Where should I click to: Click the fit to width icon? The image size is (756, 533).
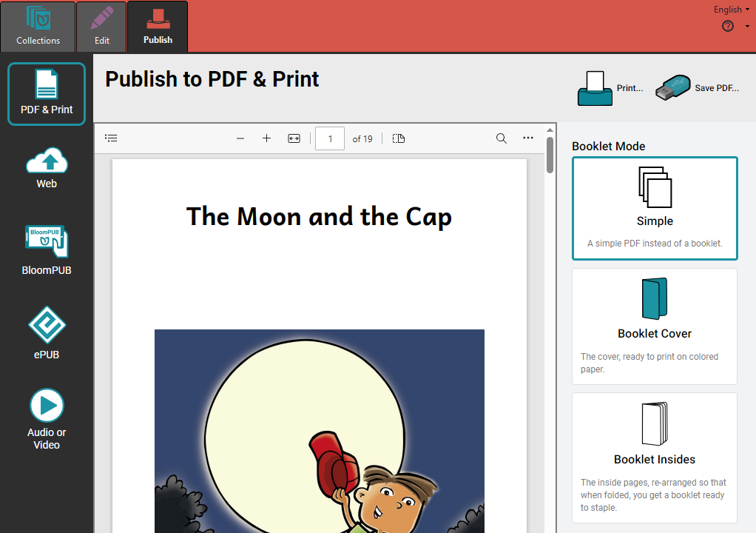tap(294, 138)
